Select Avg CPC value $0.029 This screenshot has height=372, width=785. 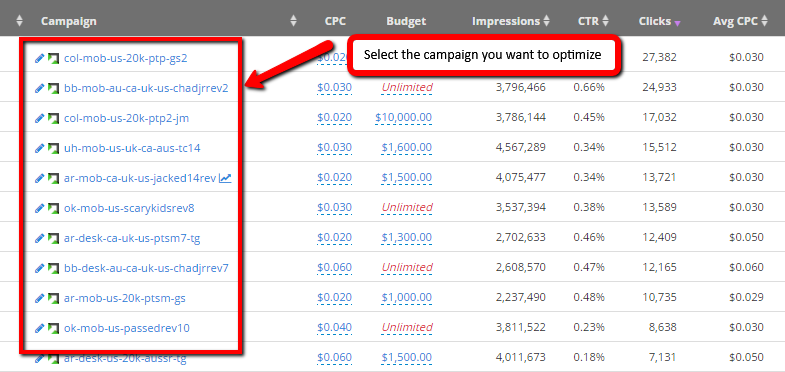(746, 298)
